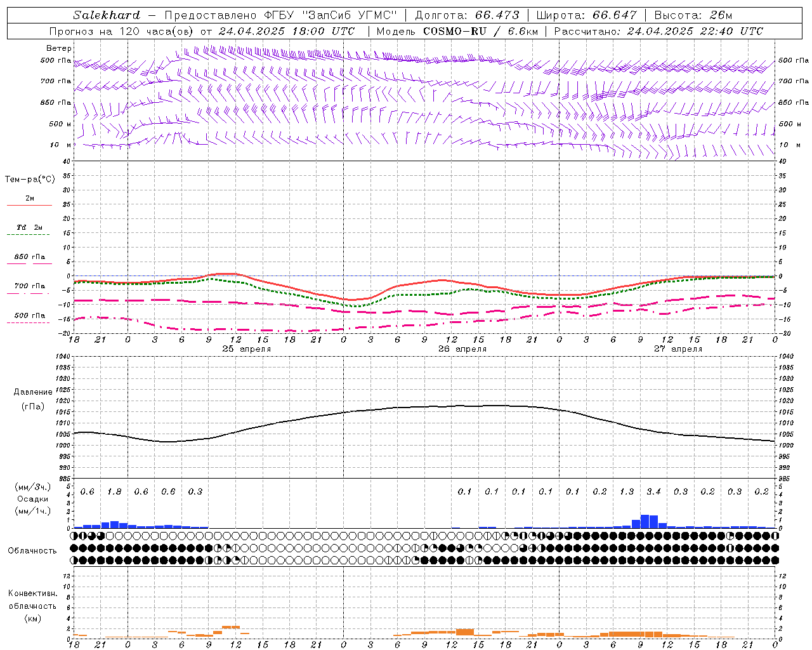The height and width of the screenshot is (650, 812).
Task: Click the '3.4' precipitation amount value
Action: [653, 492]
